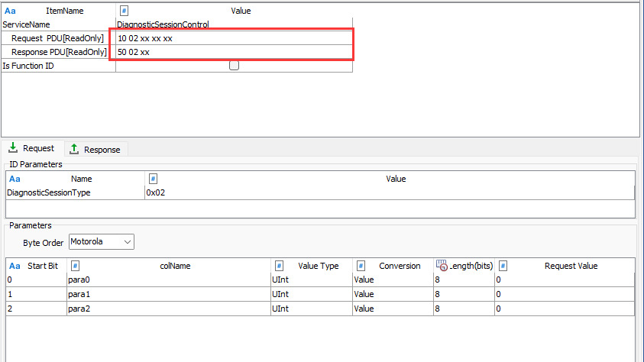Click the # icon beside Value Type header
Viewport: 644px width, 362px height.
click(x=280, y=266)
